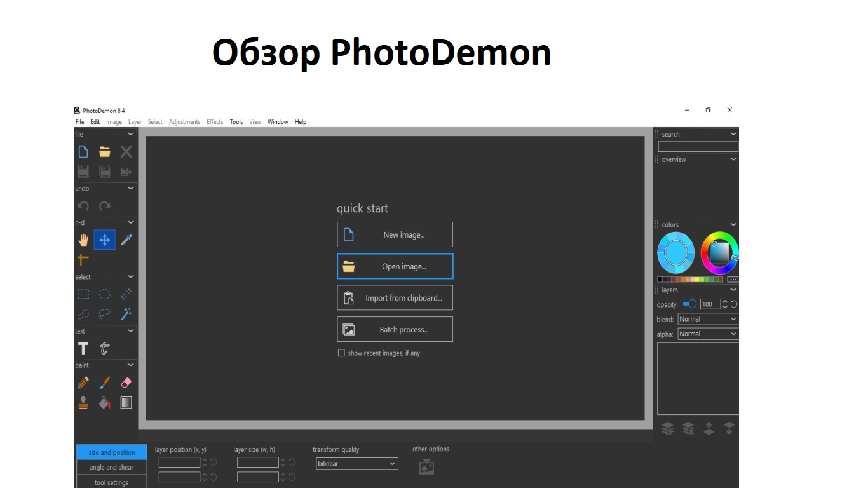Select the Clone stamp tool
The width and height of the screenshot is (868, 488).
(83, 402)
